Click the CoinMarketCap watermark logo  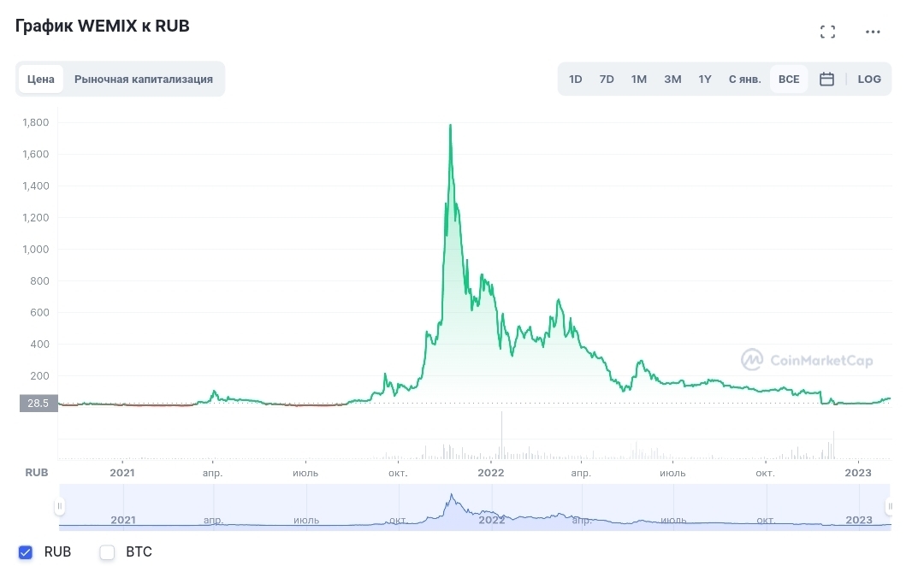(807, 360)
